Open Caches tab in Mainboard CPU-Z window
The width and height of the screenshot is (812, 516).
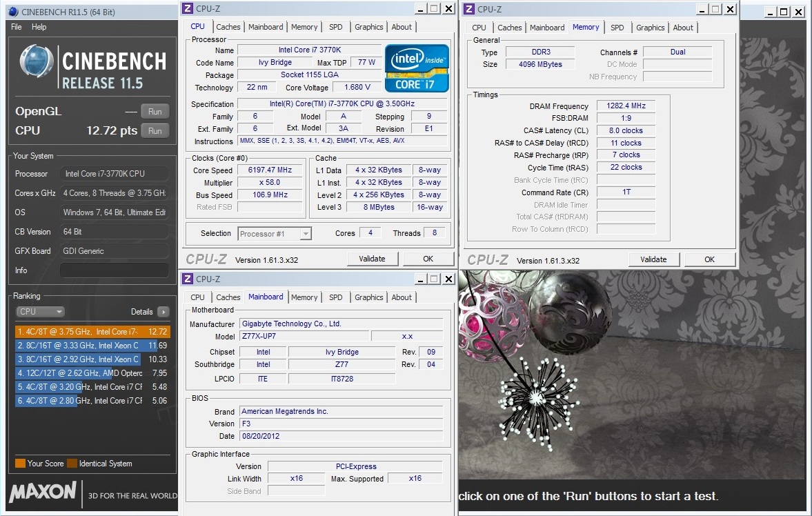coord(228,297)
